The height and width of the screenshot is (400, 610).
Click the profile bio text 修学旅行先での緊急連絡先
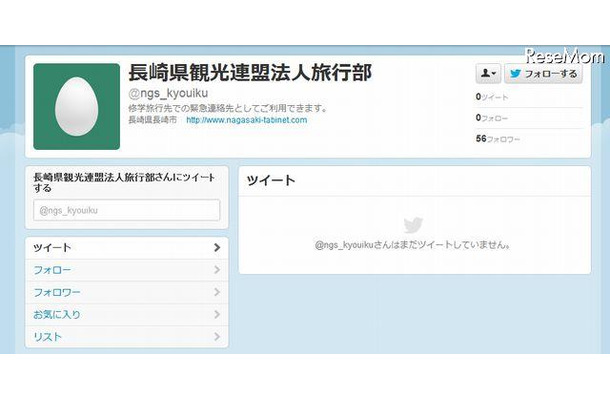point(227,108)
